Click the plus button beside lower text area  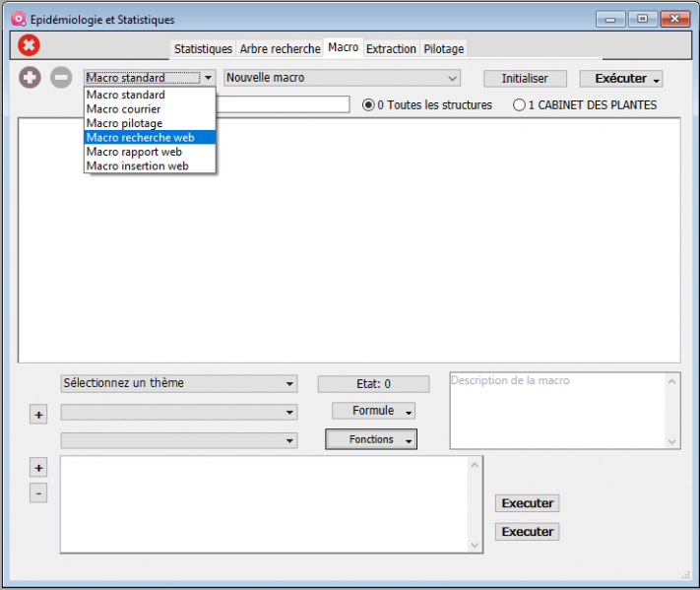pos(38,468)
